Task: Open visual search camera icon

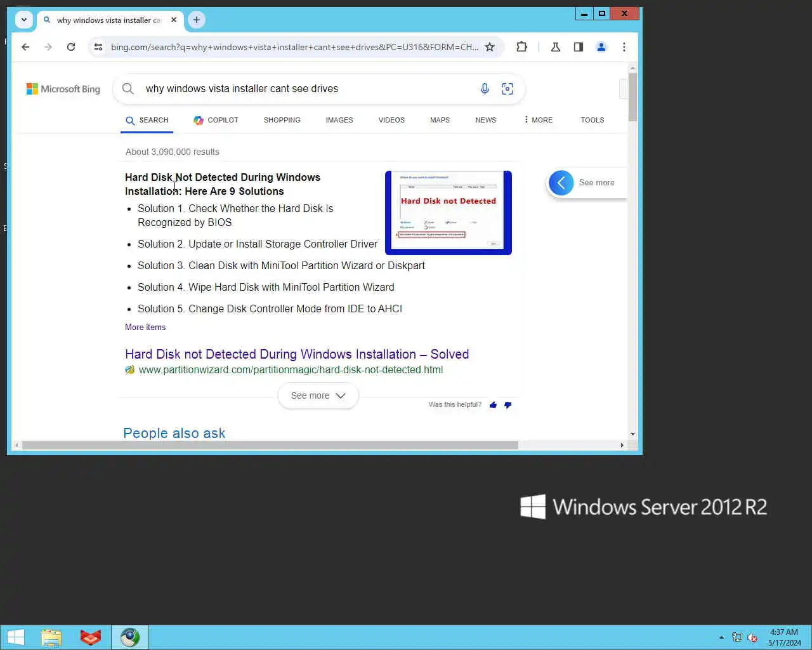Action: click(x=507, y=89)
